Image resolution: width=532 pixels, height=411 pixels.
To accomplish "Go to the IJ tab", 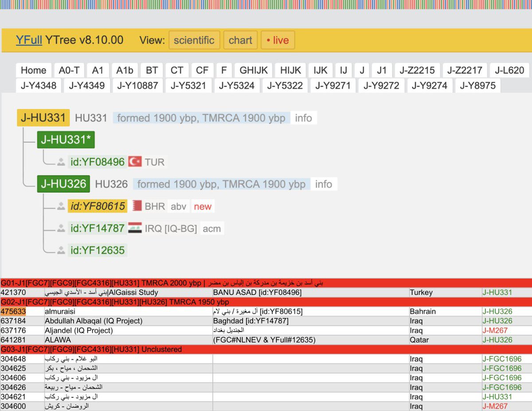I will (344, 70).
